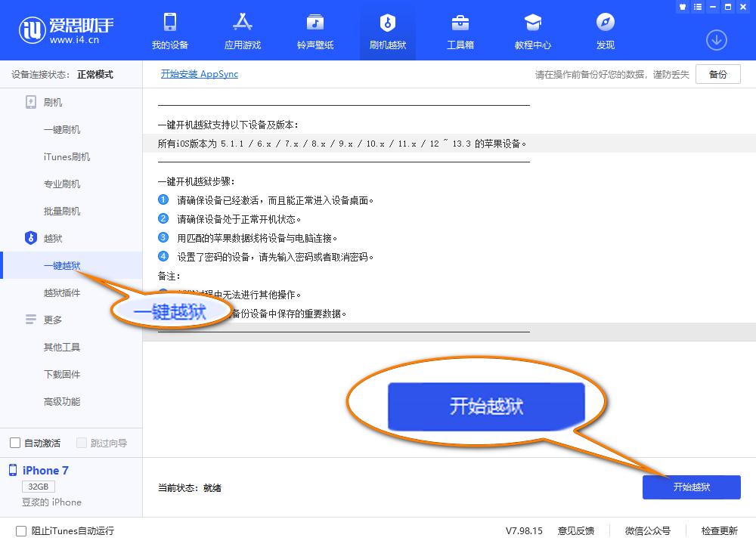The height and width of the screenshot is (544, 756).
Task: Open the download manager circle icon
Action: coord(716,40)
